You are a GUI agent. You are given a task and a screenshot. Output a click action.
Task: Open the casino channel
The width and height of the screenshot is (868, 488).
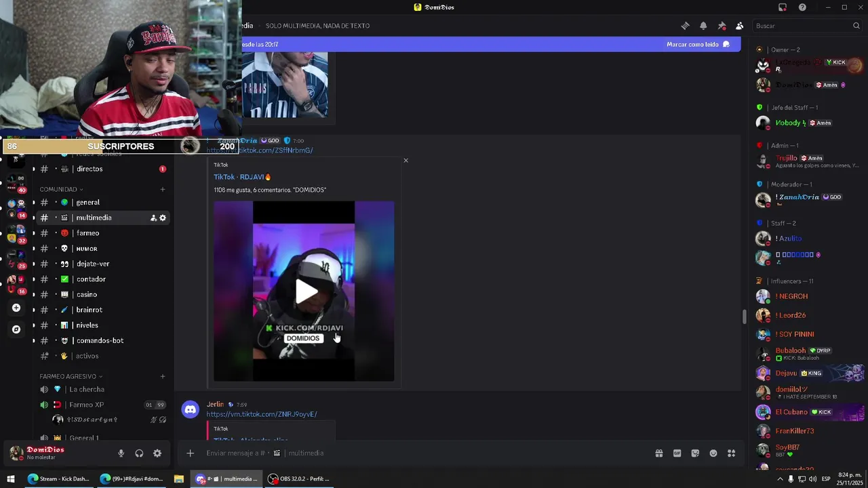(x=87, y=295)
